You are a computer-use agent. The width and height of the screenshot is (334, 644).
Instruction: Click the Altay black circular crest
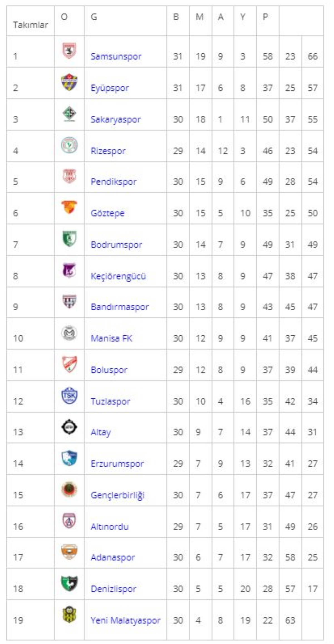click(x=69, y=427)
